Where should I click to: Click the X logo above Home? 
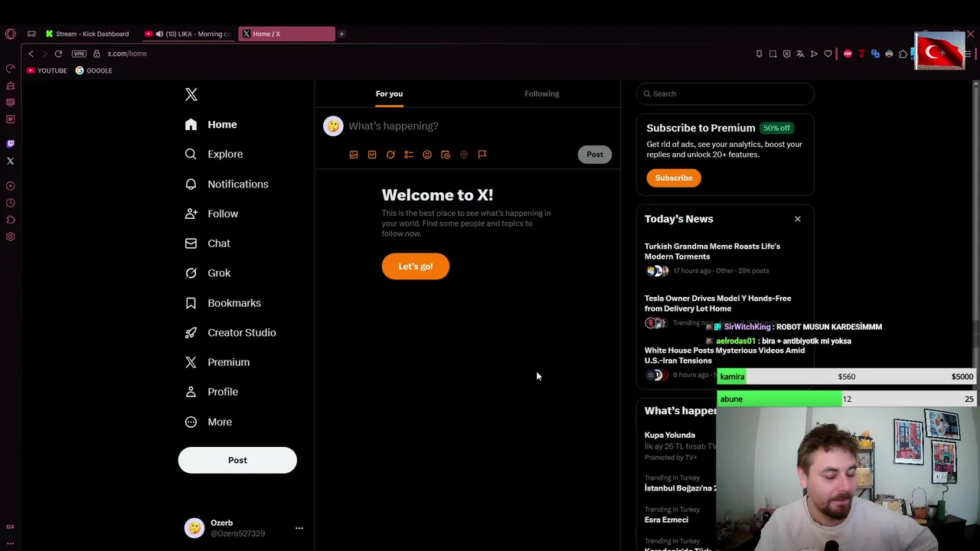191,95
